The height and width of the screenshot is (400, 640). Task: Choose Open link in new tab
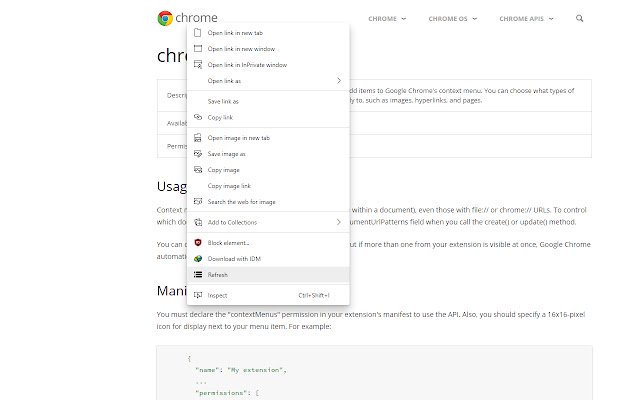tap(268, 33)
